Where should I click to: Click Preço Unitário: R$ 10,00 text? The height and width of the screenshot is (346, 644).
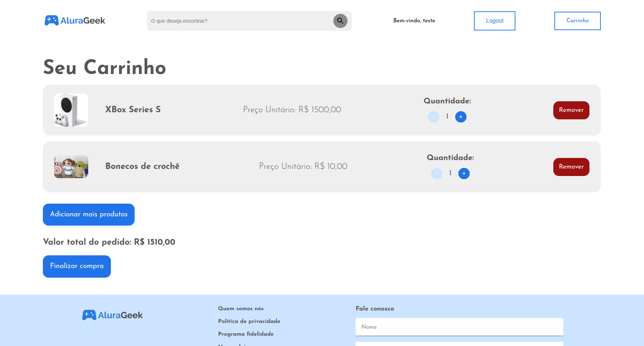303,166
